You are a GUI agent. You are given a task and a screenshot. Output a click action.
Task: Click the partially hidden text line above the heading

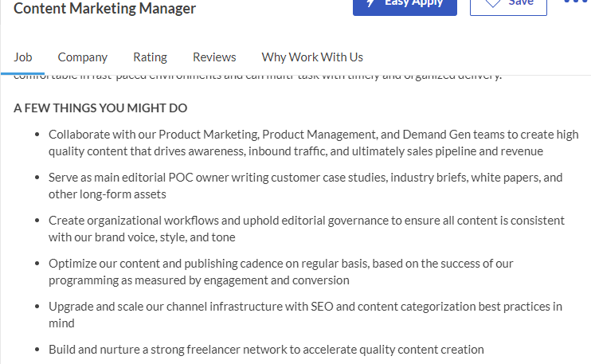coord(258,77)
